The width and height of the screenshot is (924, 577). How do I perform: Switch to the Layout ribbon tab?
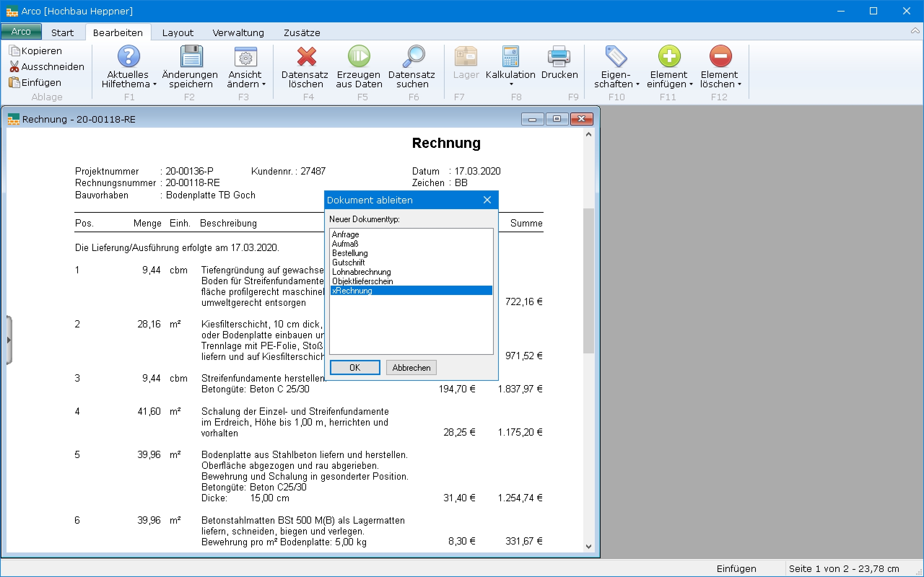coord(178,33)
